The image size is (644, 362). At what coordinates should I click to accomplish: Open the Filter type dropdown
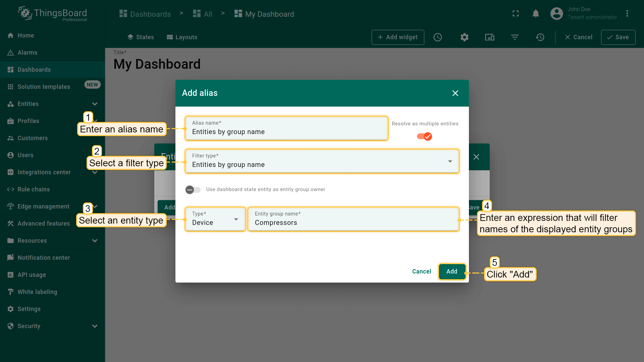click(x=322, y=161)
